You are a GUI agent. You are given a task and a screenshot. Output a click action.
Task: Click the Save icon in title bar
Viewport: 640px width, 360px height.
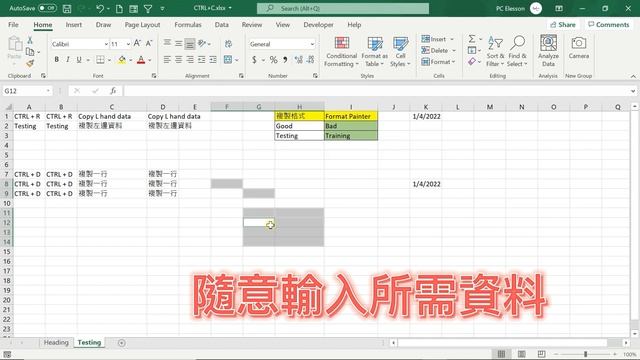[x=67, y=8]
